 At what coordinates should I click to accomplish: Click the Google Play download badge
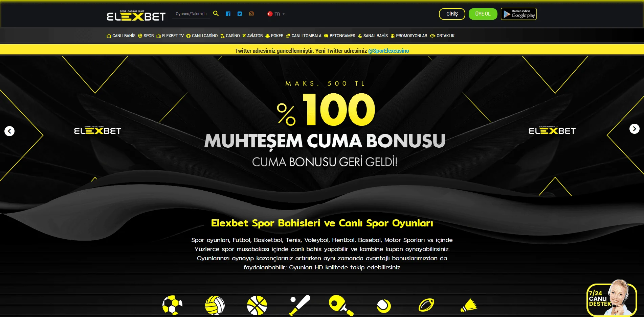[x=518, y=14]
